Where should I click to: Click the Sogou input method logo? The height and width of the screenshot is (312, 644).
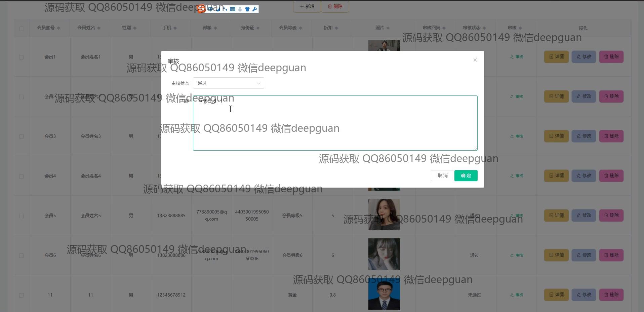(201, 9)
